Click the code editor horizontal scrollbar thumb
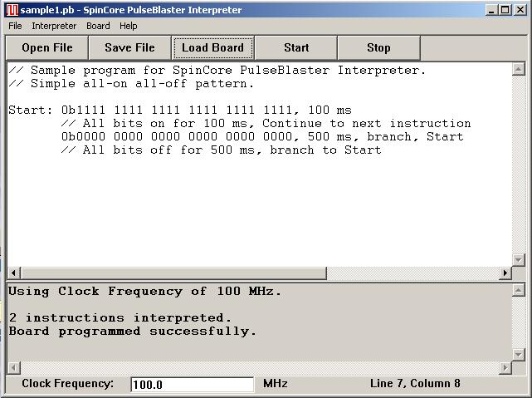Screen dimensions: 532x398 [x=173, y=273]
